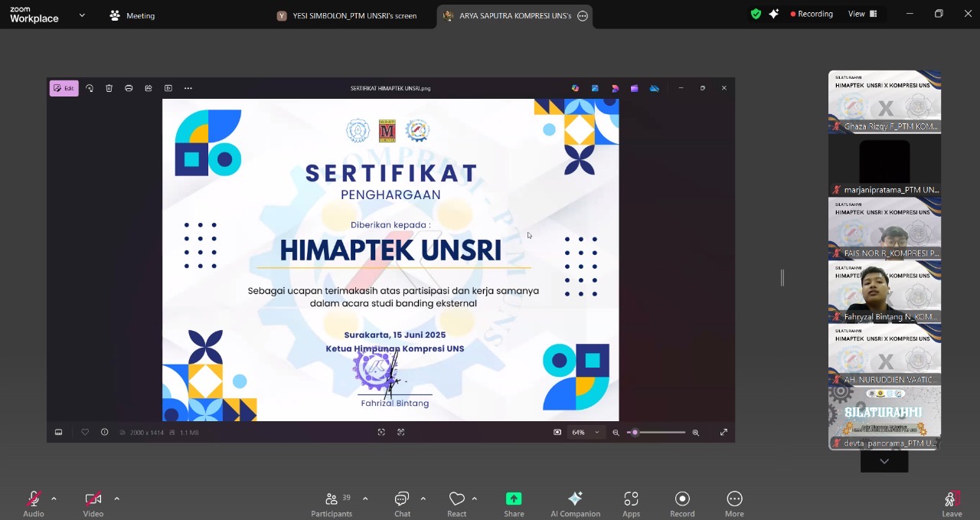Toggle filmstrip view in Photos bottom bar
Screen dimensions: 980x520
[x=58, y=432]
